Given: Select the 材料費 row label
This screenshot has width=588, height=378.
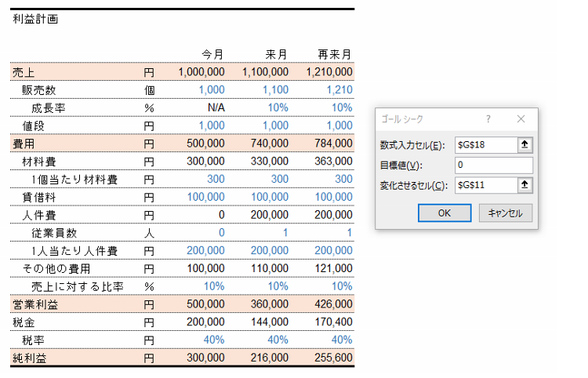Looking at the screenshot, I should [x=39, y=162].
